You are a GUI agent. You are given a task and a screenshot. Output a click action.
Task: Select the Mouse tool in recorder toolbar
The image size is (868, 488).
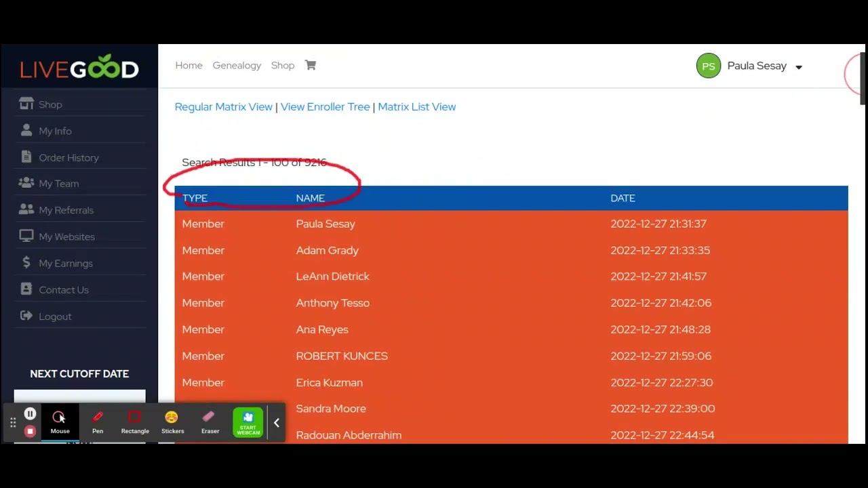tap(60, 422)
